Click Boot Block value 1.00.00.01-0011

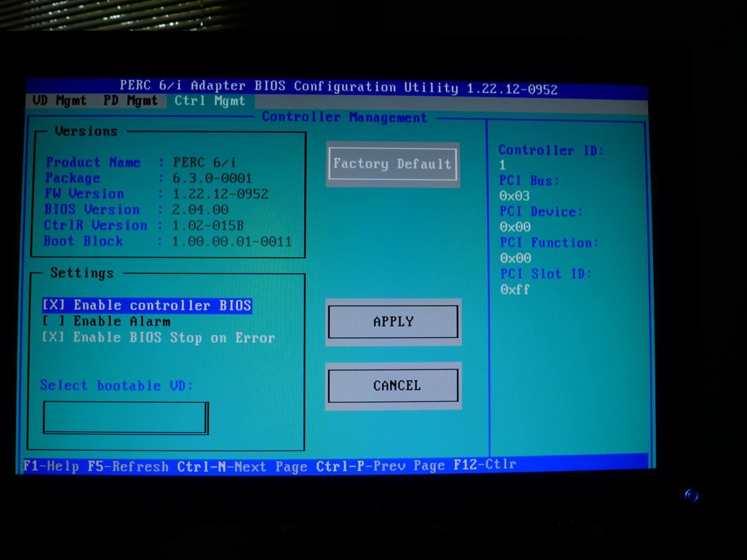pyautogui.click(x=232, y=242)
